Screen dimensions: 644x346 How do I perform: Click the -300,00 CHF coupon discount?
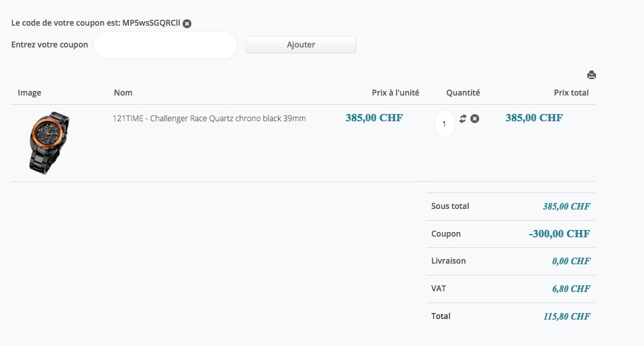tap(559, 234)
